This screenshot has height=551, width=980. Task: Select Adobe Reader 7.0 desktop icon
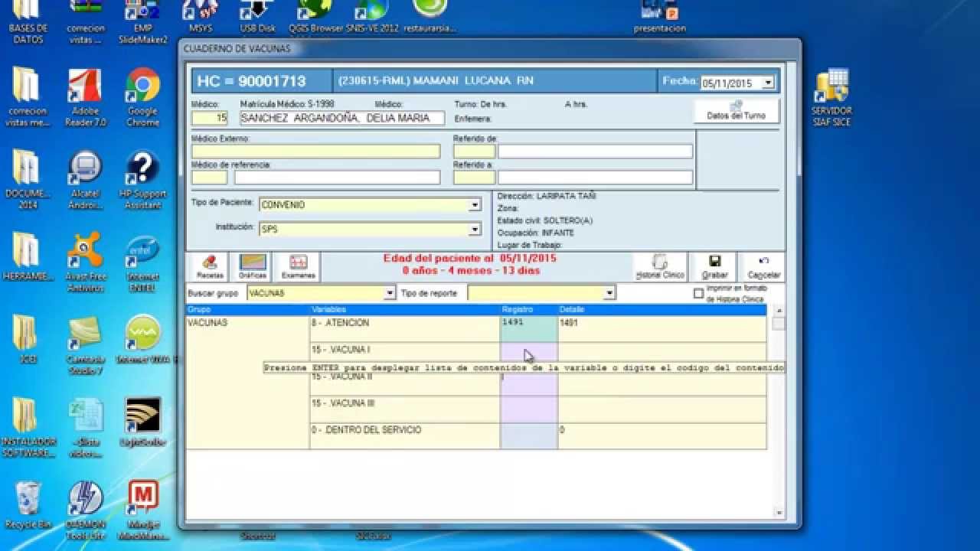click(x=85, y=96)
